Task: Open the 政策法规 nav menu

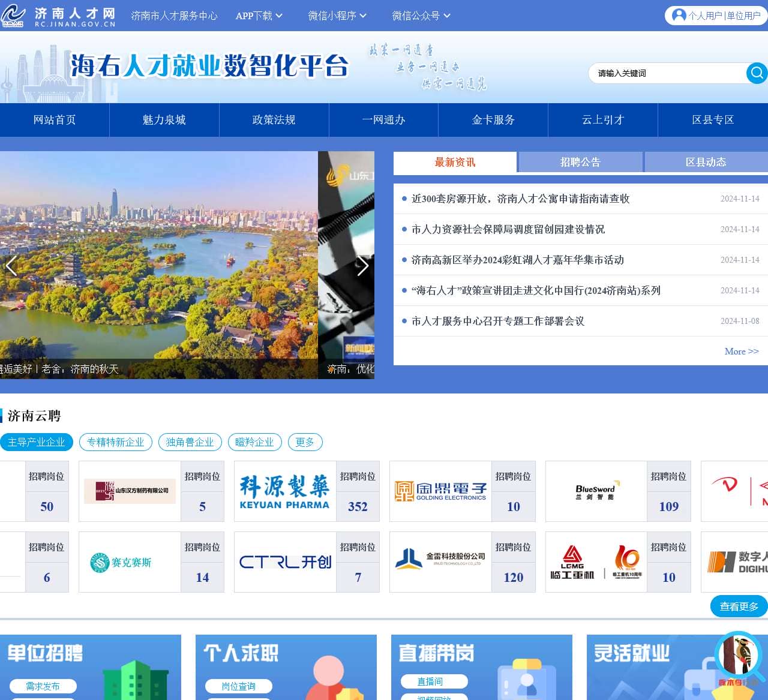Action: 274,120
